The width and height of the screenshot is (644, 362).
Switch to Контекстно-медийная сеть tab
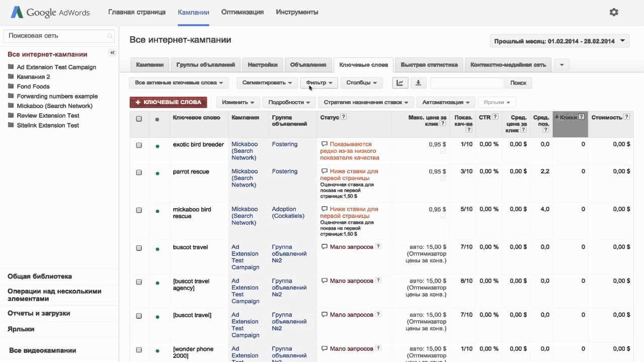(x=508, y=65)
